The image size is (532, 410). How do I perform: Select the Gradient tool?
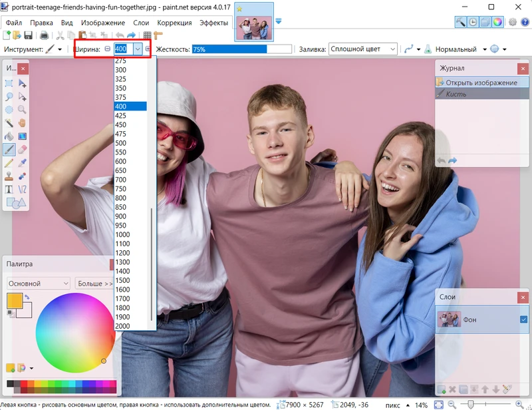pyautogui.click(x=22, y=136)
